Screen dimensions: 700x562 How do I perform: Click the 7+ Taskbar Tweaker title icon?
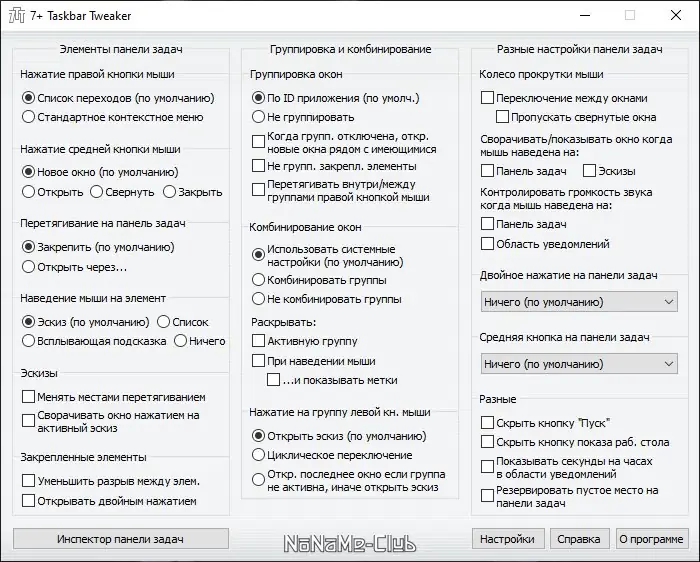click(17, 16)
